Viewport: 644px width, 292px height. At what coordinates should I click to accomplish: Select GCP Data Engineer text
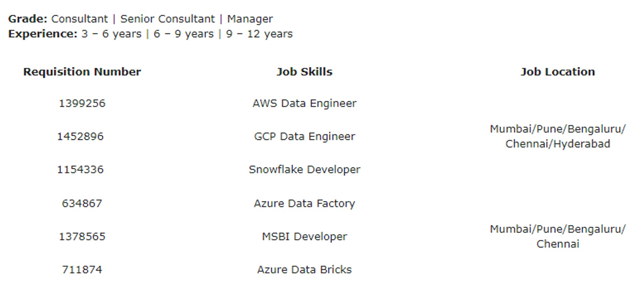click(x=304, y=137)
